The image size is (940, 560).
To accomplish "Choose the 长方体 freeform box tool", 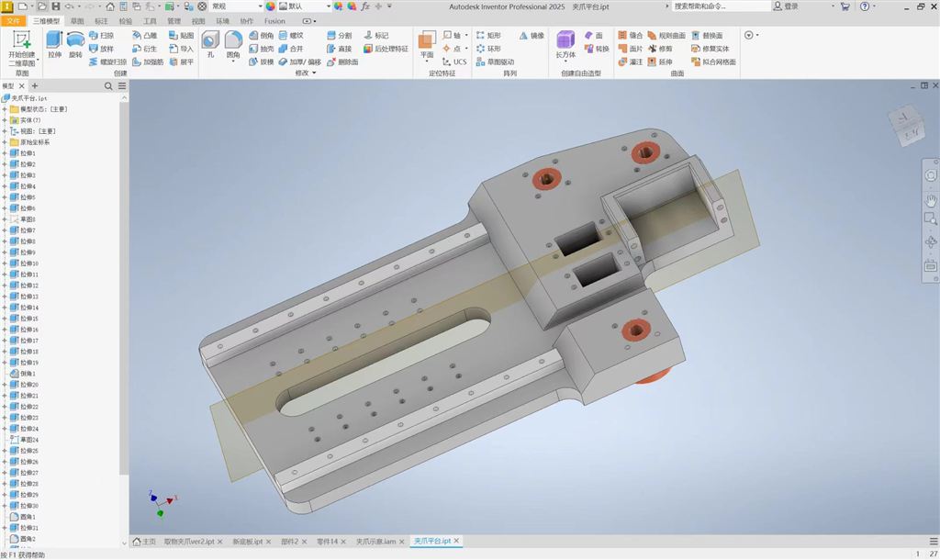I will click(565, 43).
